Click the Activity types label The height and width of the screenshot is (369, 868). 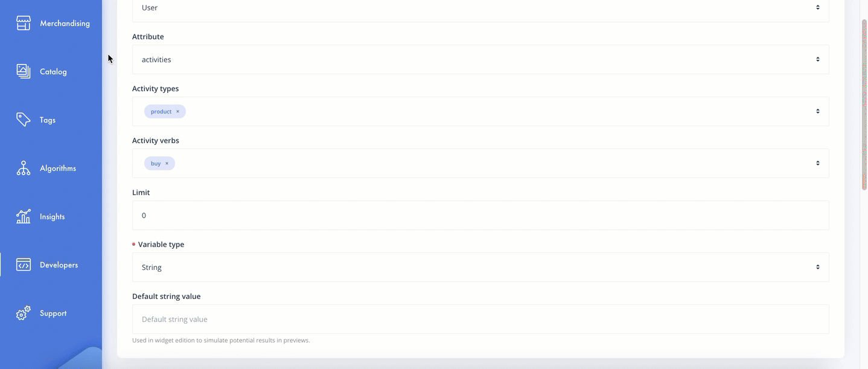click(156, 89)
